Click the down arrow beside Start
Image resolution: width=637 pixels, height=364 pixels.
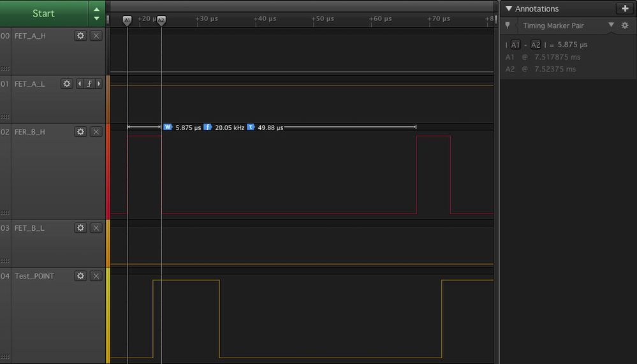point(97,18)
